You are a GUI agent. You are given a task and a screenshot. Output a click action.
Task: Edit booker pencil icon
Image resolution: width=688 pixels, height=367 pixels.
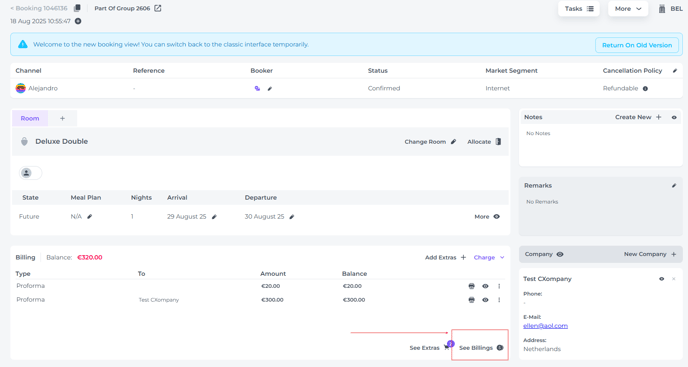click(x=270, y=89)
